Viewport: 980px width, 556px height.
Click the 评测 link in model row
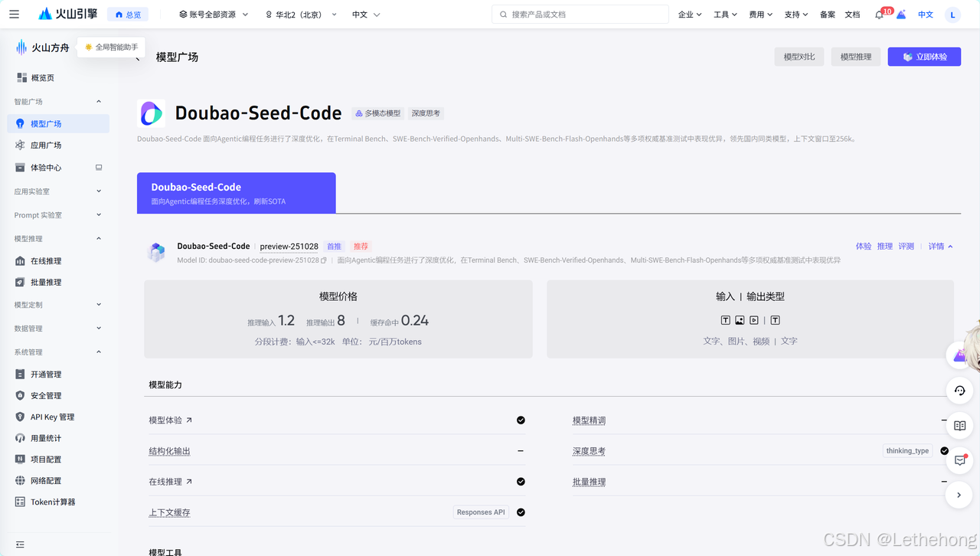pos(906,247)
